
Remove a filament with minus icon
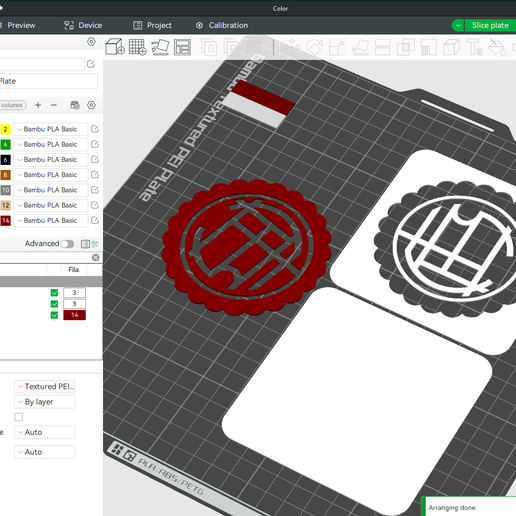tap(54, 105)
